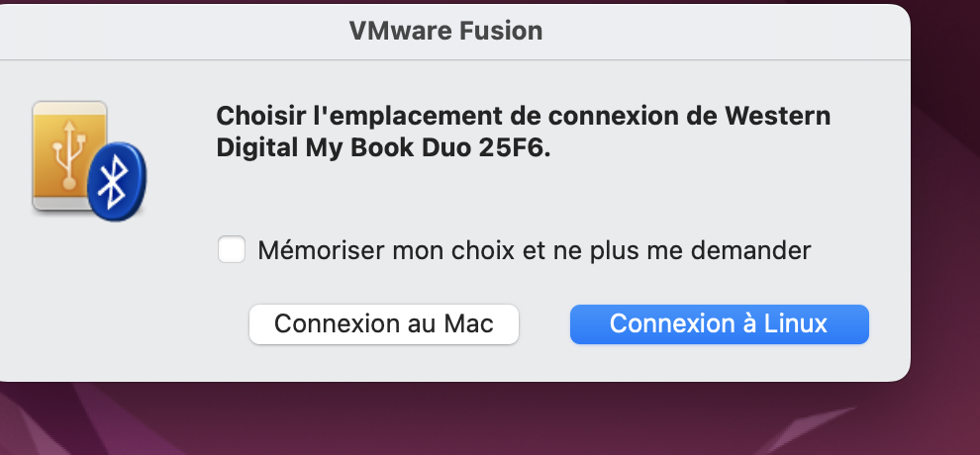Click the blue Bluetooth badge icon

[x=117, y=182]
